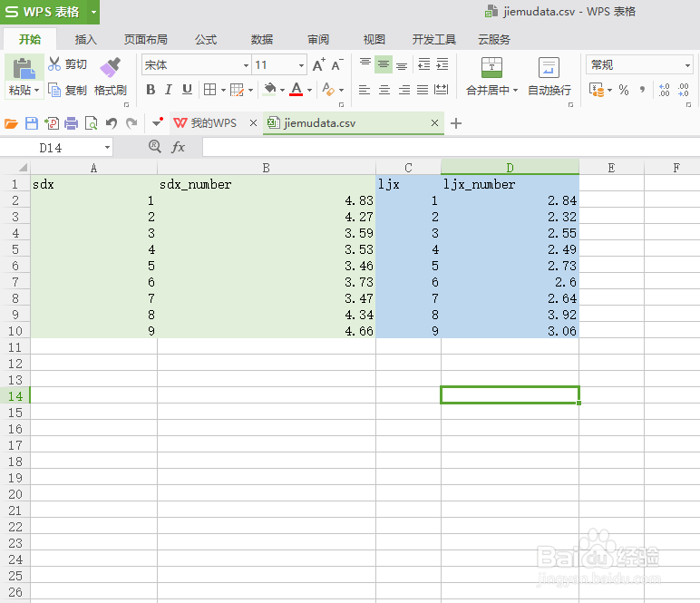700x603 pixels.
Task: Open the 页面布局 ribbon tab
Action: [x=146, y=39]
